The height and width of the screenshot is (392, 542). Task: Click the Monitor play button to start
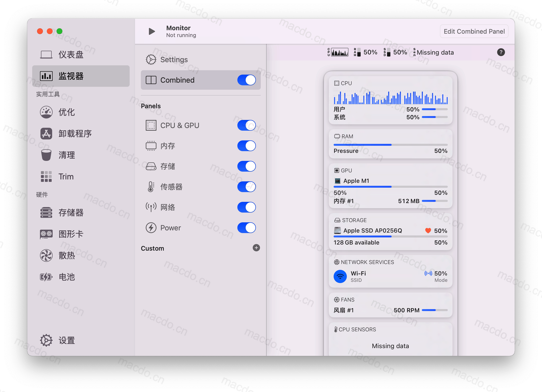point(151,32)
